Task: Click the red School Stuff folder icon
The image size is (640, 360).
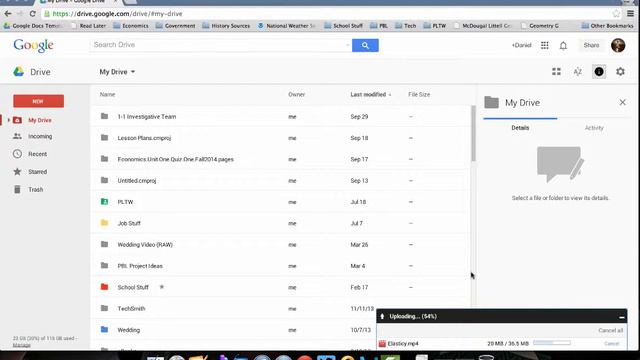Action: (x=104, y=287)
